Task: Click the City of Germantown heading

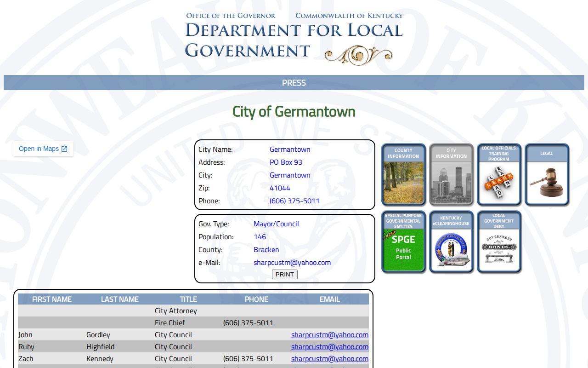Action: [294, 112]
